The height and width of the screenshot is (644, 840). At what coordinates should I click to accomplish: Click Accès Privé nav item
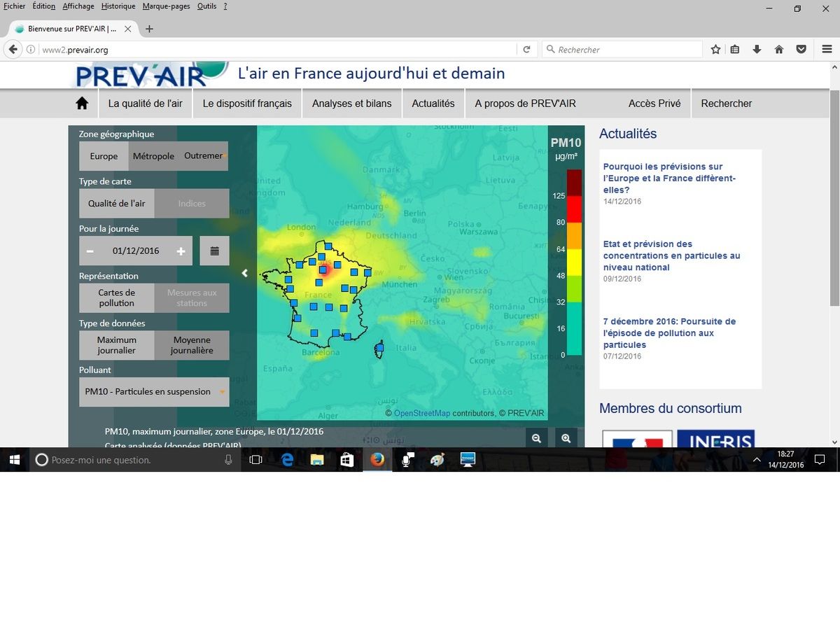pyautogui.click(x=654, y=104)
